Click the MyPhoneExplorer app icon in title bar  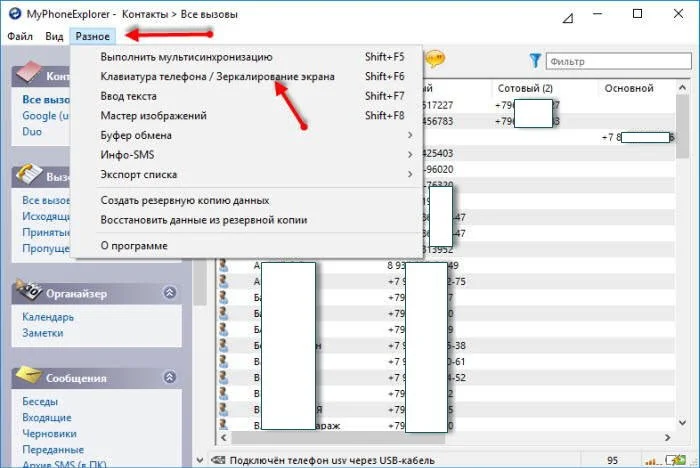click(15, 14)
